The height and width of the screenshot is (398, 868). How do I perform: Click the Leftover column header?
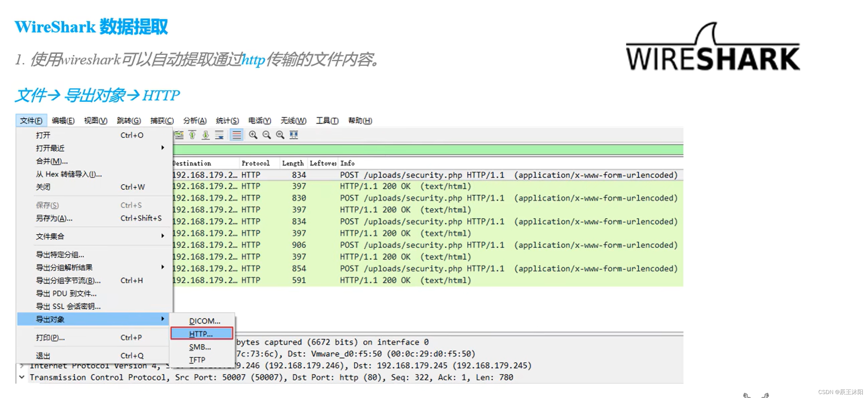(323, 163)
